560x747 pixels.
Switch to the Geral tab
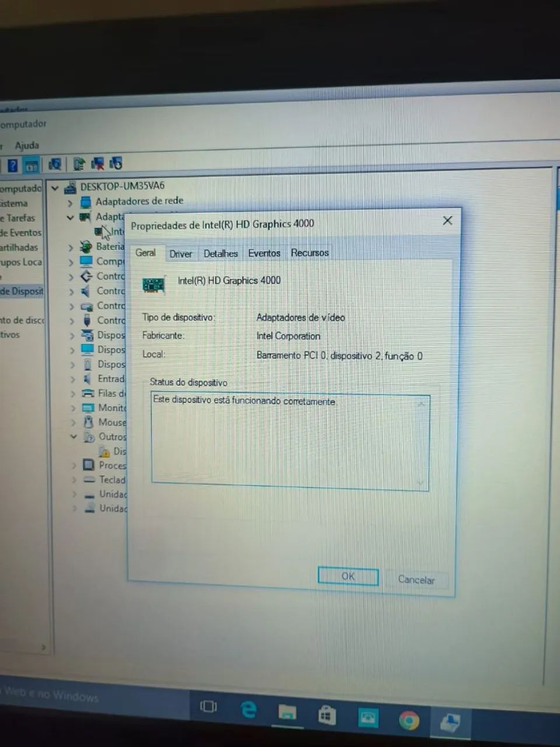145,253
